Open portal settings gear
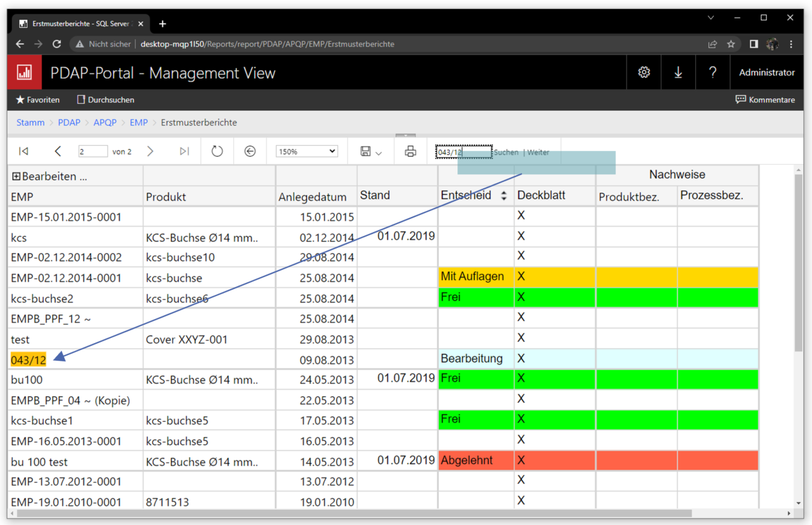The width and height of the screenshot is (812, 525). click(x=644, y=72)
